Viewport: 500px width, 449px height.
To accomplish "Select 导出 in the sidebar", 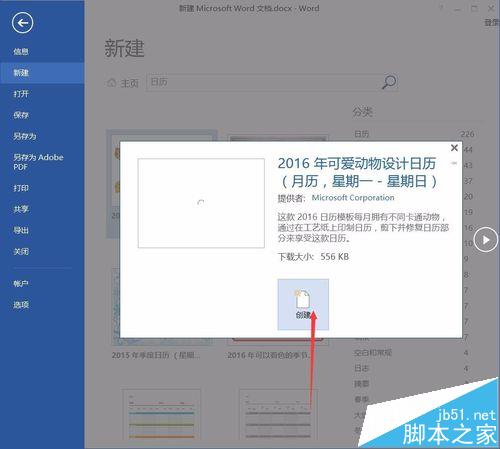I will 21,230.
